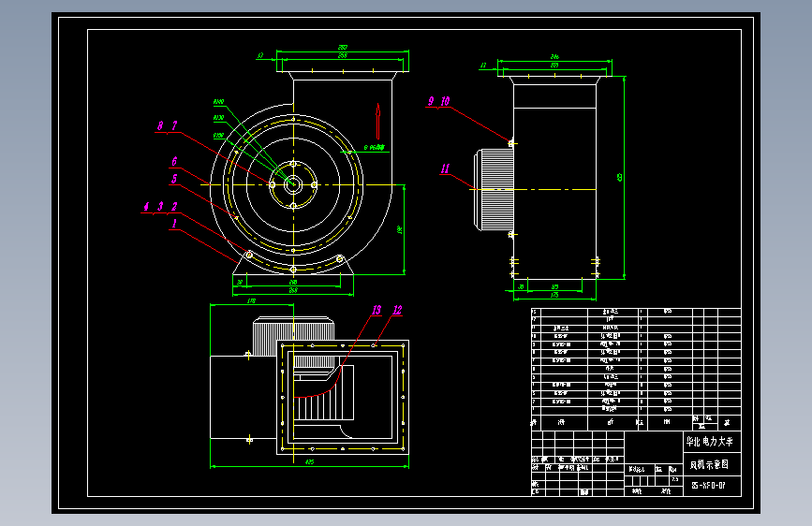Click part callout number 11
Viewport: 812px width, 526px height.
pos(445,168)
